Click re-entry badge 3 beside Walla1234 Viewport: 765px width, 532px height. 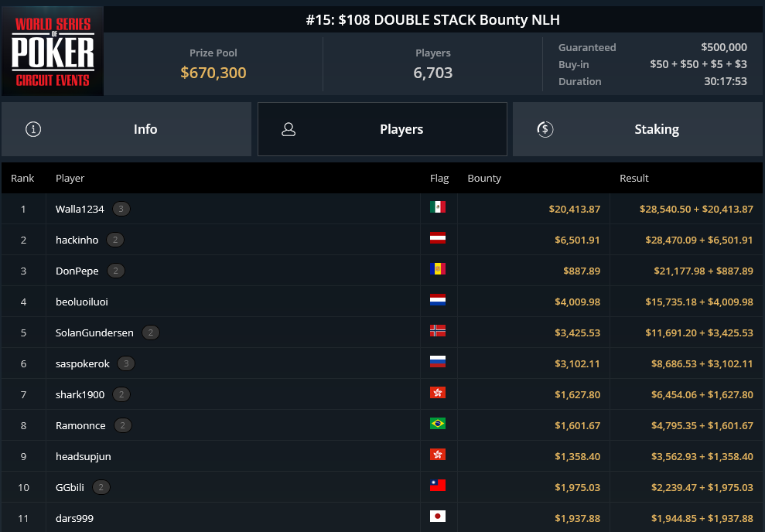(121, 209)
